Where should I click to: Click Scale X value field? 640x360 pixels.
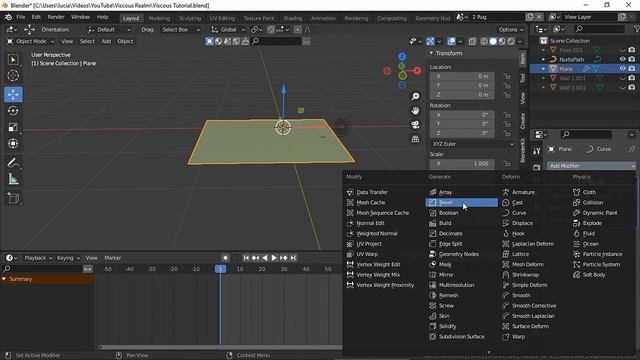[462, 164]
